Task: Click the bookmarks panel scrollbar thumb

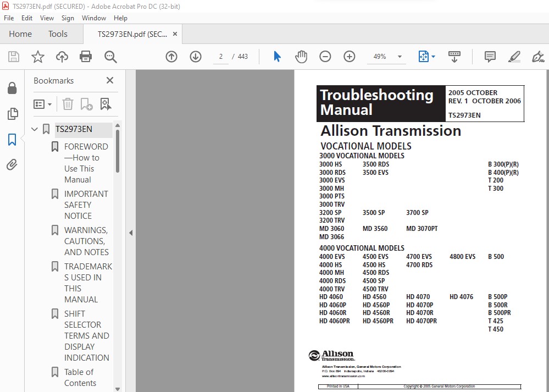Action: point(117,151)
